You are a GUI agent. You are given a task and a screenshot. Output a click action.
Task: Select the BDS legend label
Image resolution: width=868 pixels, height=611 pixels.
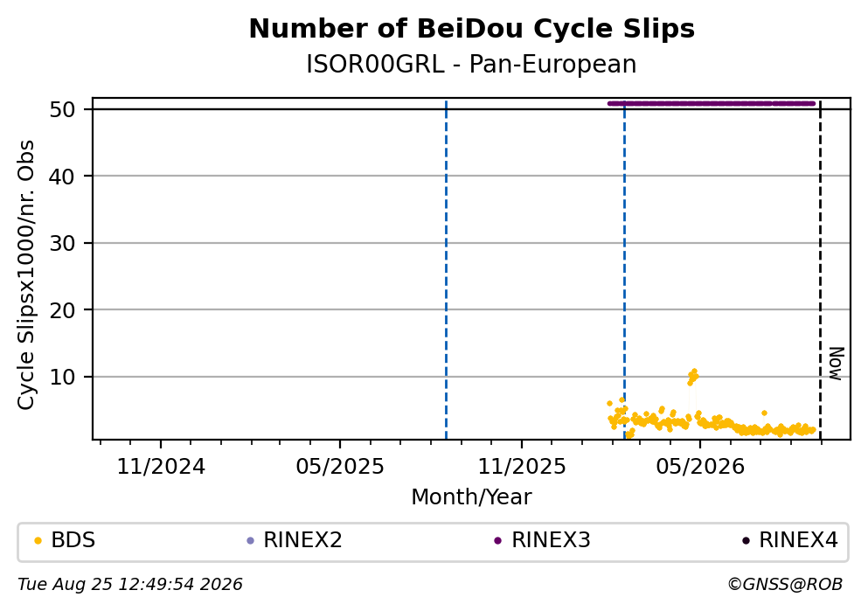coord(73,540)
